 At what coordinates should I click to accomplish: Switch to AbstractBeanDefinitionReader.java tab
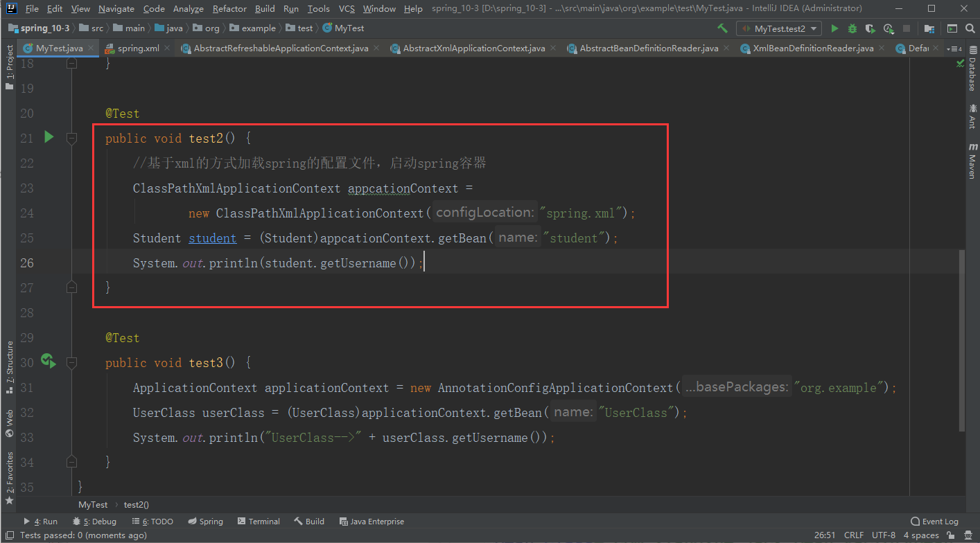coord(648,48)
